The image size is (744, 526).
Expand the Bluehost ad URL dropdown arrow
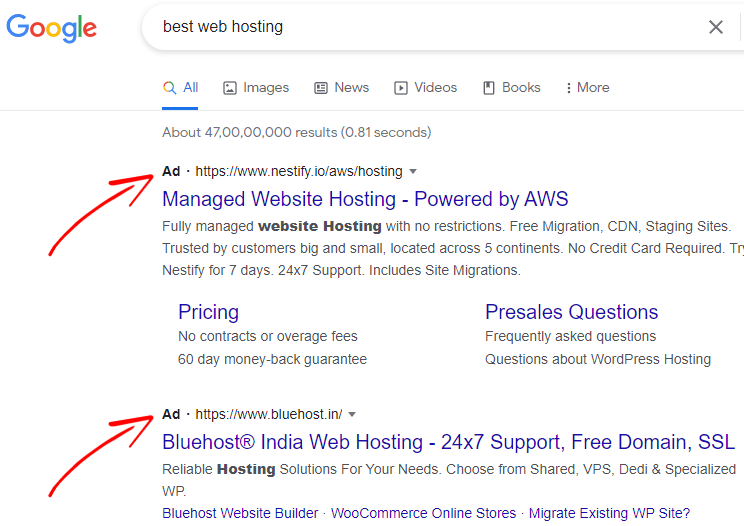pyautogui.click(x=352, y=414)
